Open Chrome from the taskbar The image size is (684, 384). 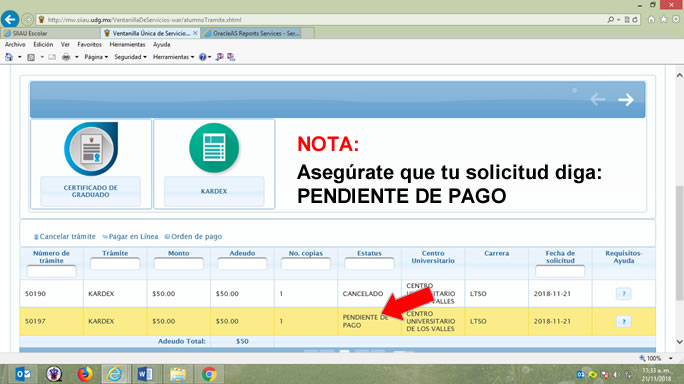coord(209,374)
